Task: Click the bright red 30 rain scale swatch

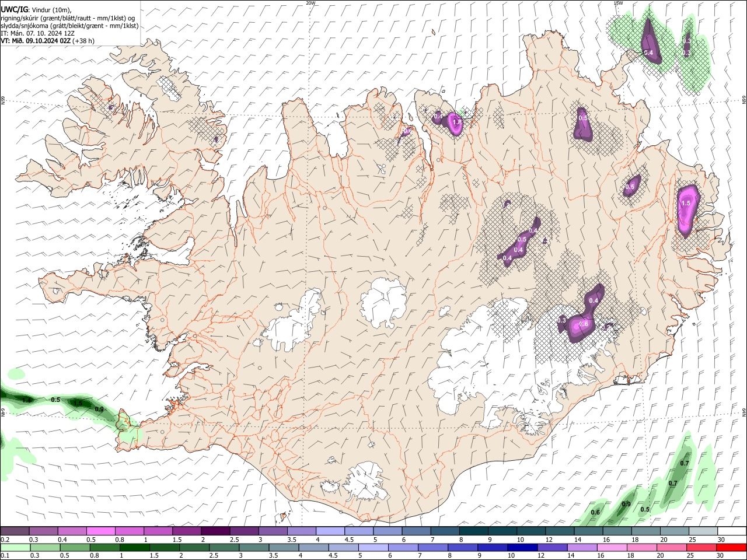Action: [x=731, y=547]
